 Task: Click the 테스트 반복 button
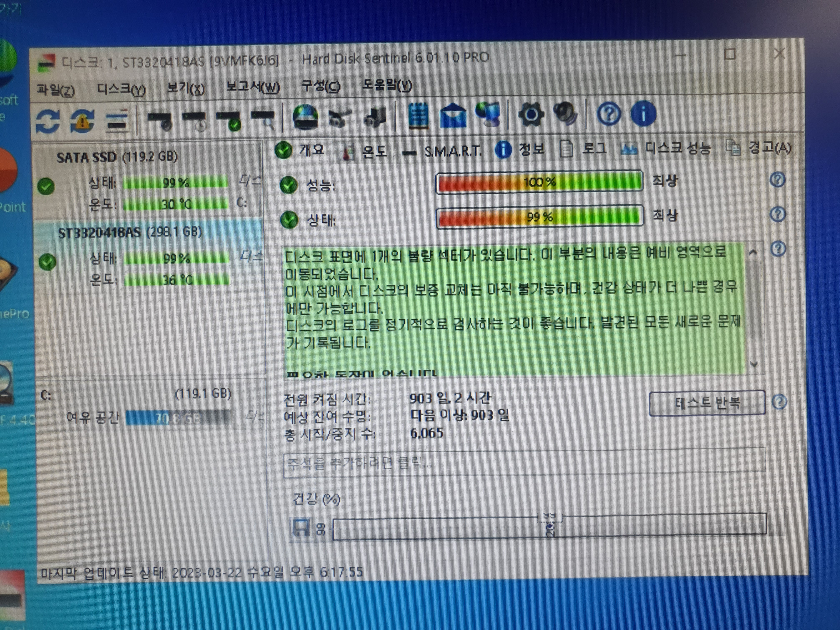click(707, 403)
